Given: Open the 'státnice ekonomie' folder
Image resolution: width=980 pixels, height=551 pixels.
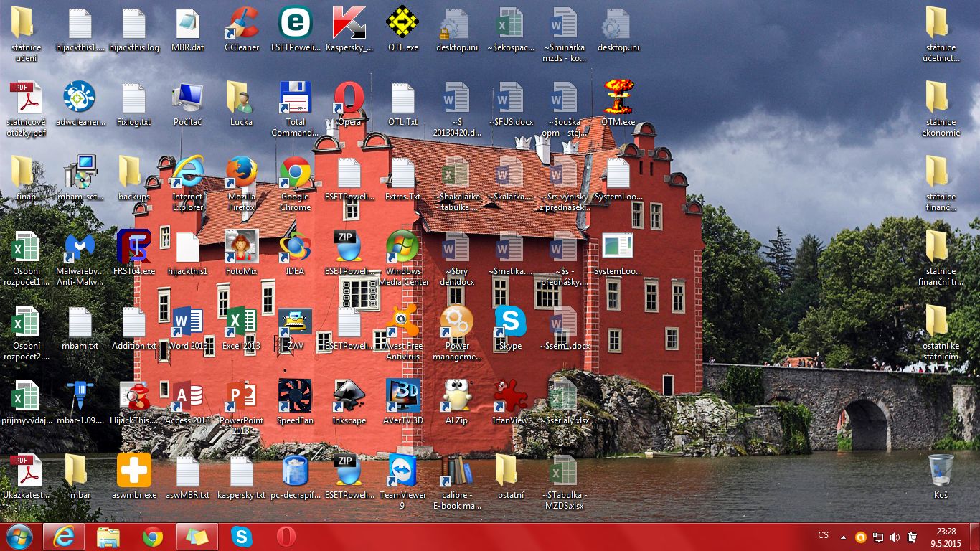Looking at the screenshot, I should tap(941, 109).
